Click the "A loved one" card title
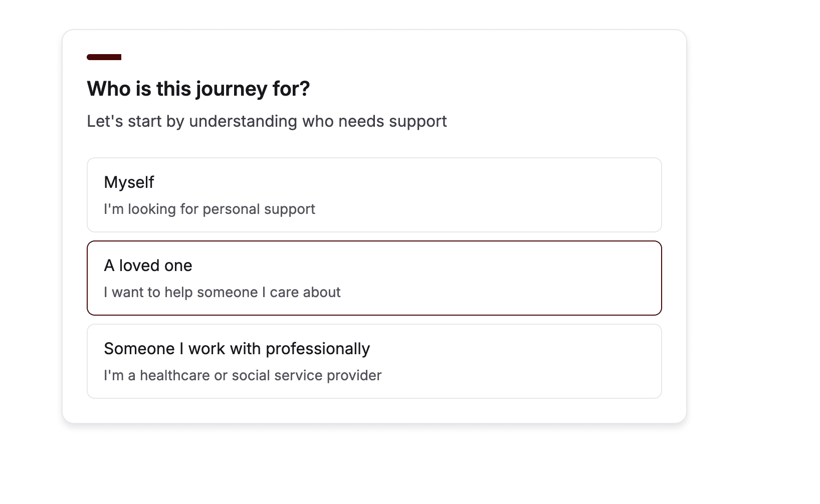The image size is (820, 504). click(148, 266)
